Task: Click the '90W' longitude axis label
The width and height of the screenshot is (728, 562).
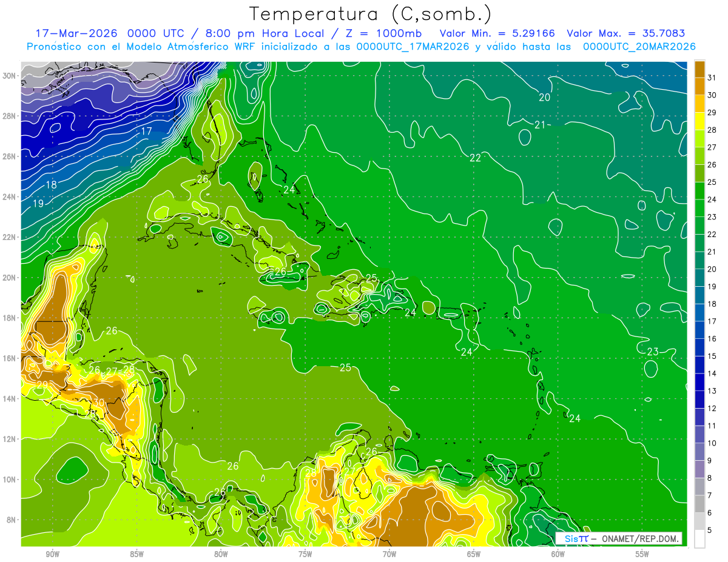Action: 52,554
